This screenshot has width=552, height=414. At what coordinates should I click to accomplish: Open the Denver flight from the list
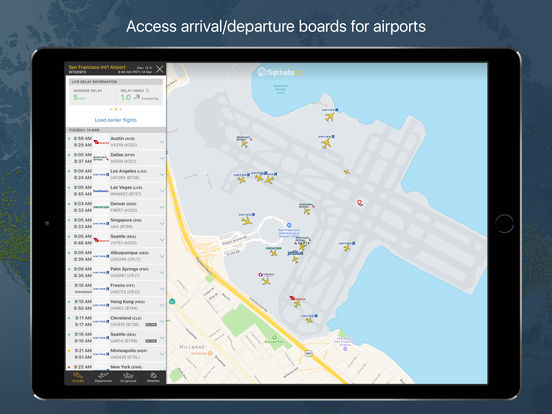pos(115,207)
